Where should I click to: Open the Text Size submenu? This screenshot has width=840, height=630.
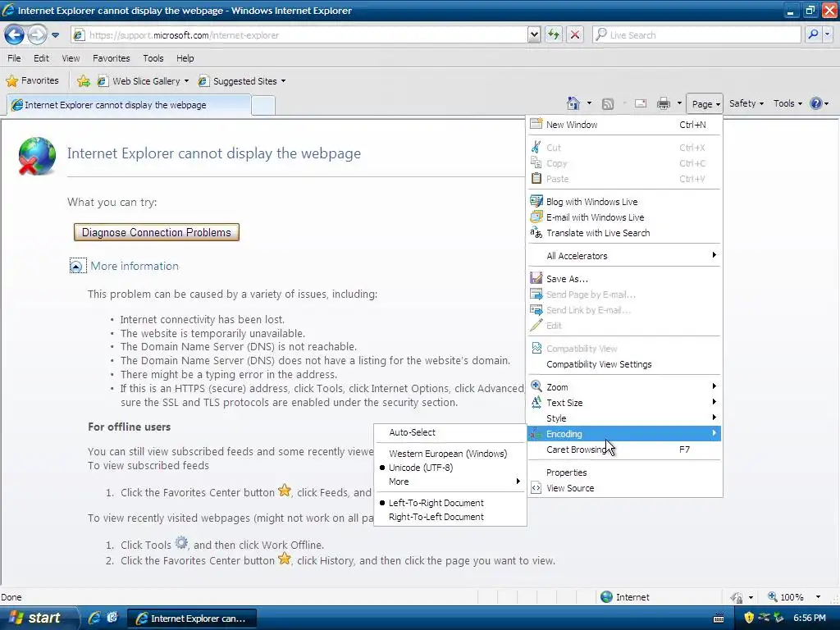click(x=624, y=403)
